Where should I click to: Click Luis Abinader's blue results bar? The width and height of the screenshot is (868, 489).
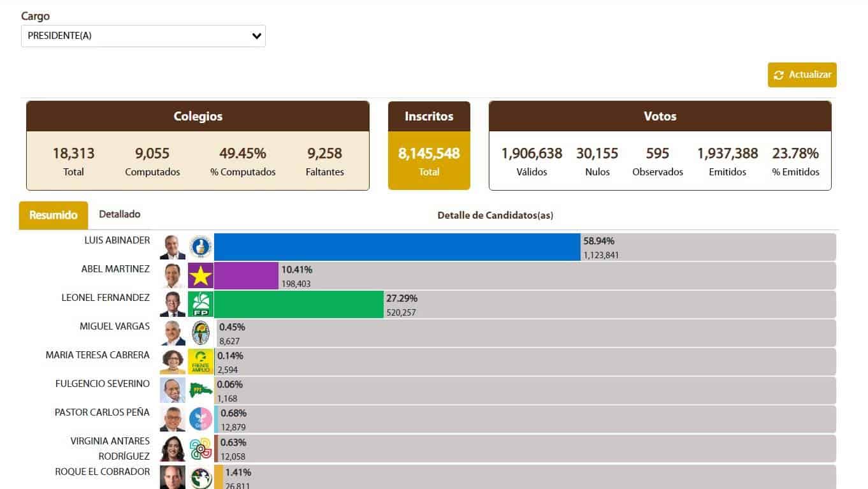395,247
